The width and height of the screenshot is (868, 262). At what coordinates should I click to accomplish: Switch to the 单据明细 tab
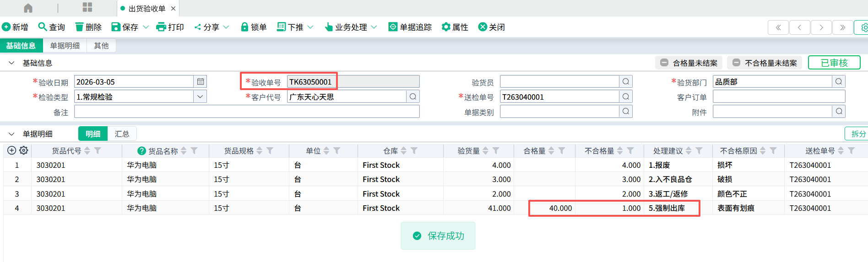click(x=65, y=45)
